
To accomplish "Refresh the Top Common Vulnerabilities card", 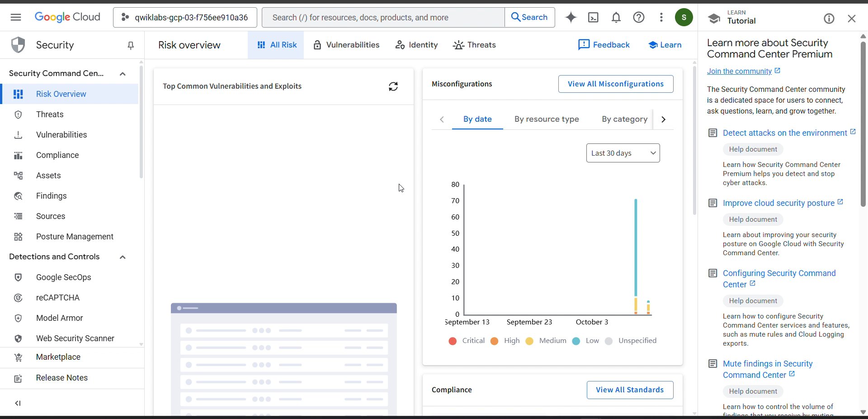I will (x=393, y=86).
